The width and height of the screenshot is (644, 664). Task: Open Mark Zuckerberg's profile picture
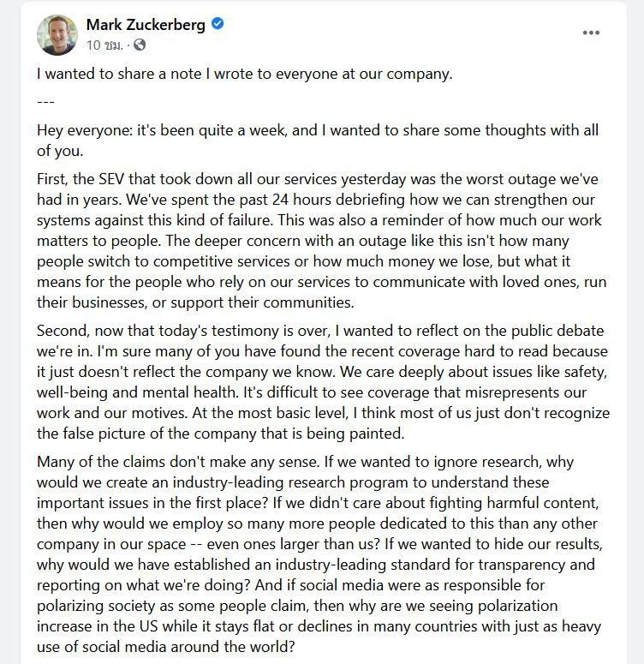[x=57, y=34]
